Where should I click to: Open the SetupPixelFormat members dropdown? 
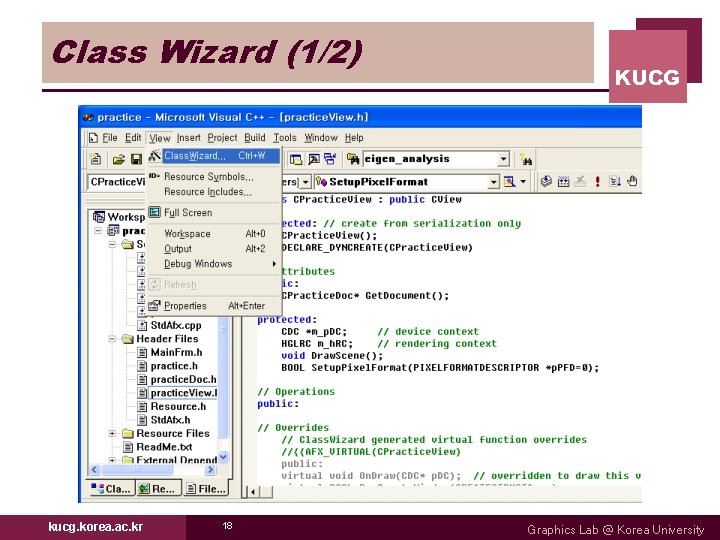pos(494,182)
